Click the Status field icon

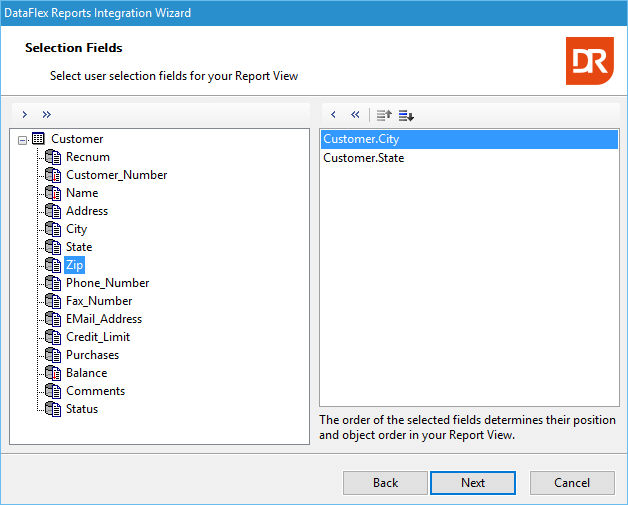53,409
